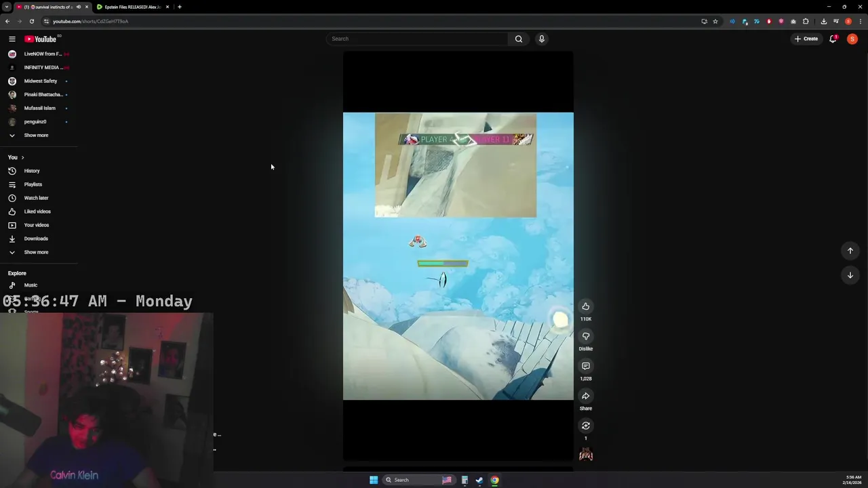The height and width of the screenshot is (488, 868).
Task: Bookmark this page with the star
Action: click(x=715, y=21)
